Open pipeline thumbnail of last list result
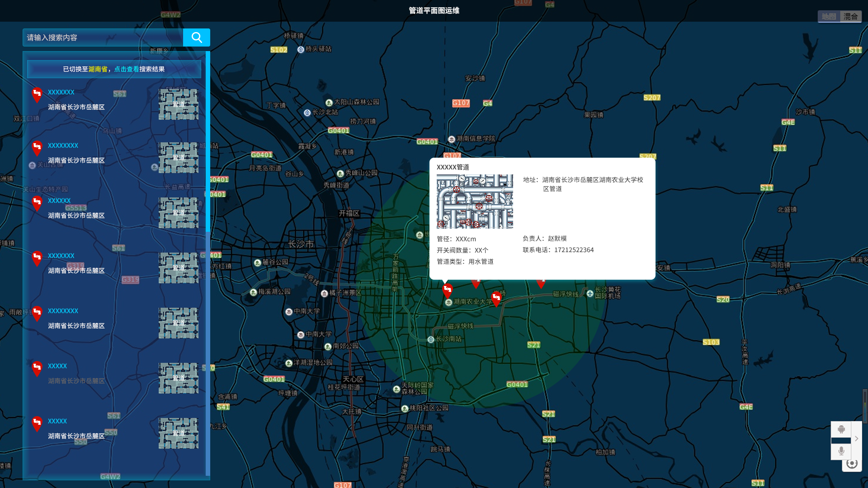 (x=179, y=433)
